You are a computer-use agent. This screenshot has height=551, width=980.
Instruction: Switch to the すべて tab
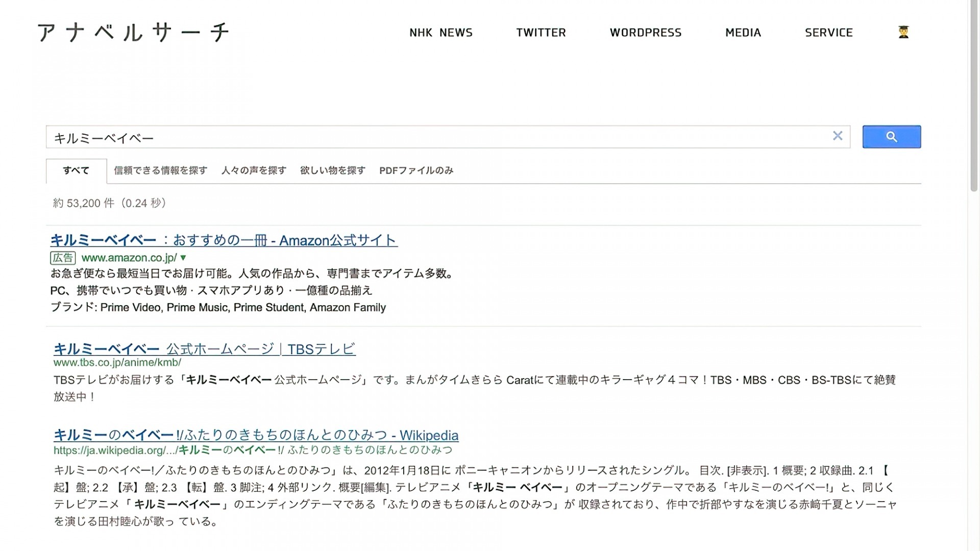[75, 170]
